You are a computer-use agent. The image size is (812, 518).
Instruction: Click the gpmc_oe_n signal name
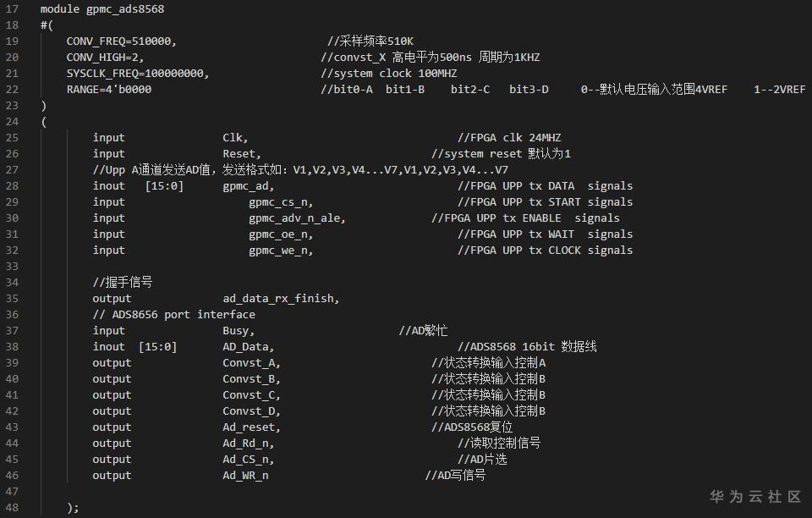coord(280,234)
